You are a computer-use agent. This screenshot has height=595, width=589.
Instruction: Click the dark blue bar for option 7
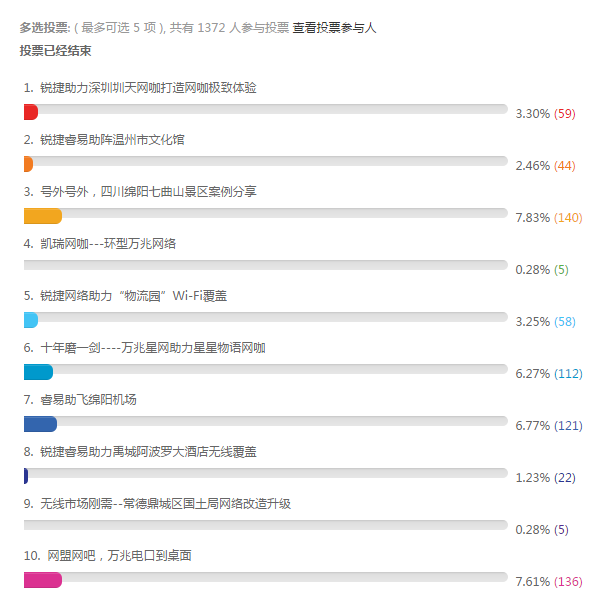(40, 424)
